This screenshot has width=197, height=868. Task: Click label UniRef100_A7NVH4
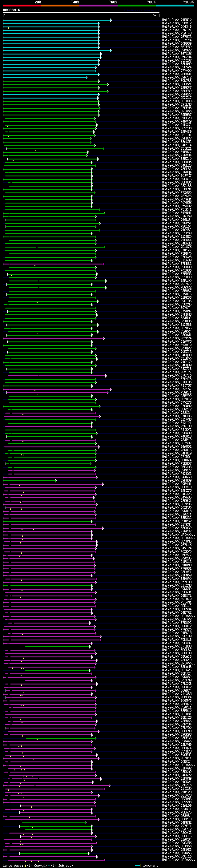[x=177, y=155]
